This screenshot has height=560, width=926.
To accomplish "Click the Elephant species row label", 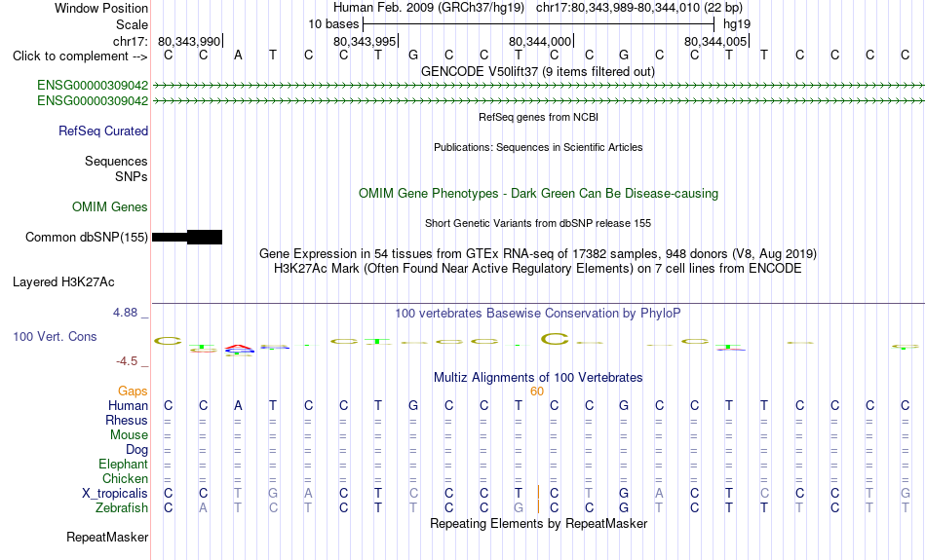I will pos(123,465).
